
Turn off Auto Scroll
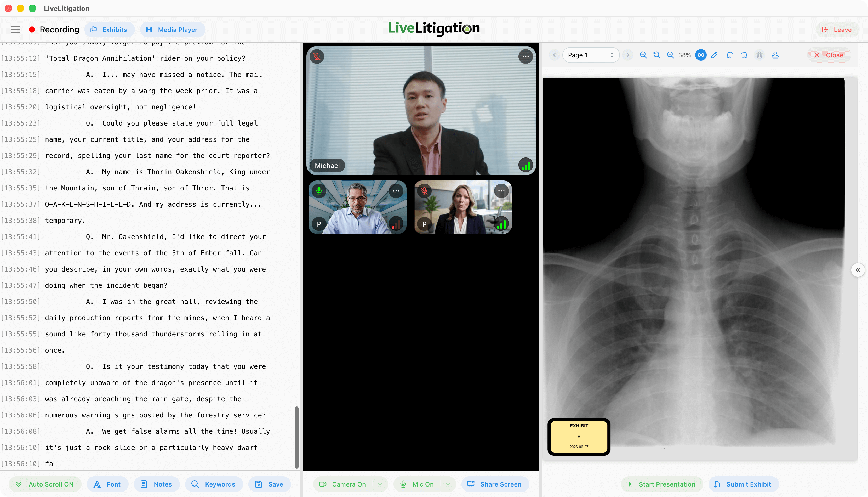pyautogui.click(x=45, y=484)
